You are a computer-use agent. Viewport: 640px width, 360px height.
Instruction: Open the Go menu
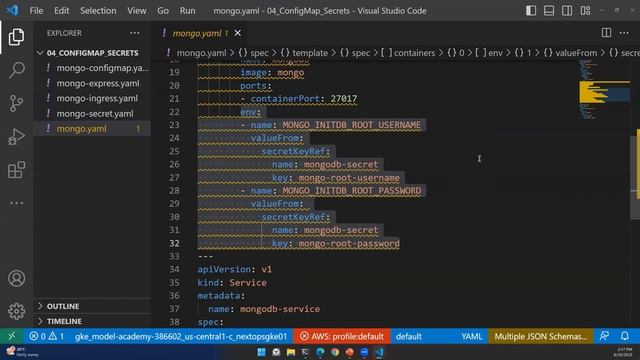click(x=163, y=11)
